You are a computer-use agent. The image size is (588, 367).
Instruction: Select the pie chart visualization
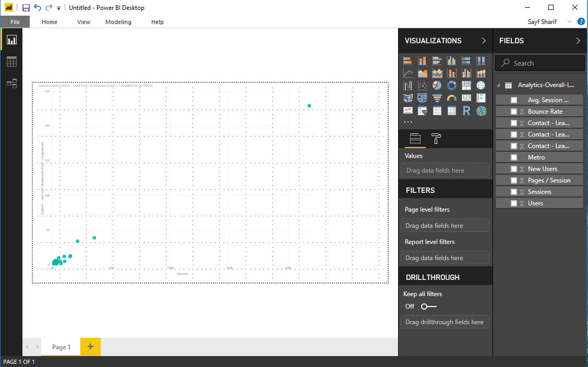[437, 85]
